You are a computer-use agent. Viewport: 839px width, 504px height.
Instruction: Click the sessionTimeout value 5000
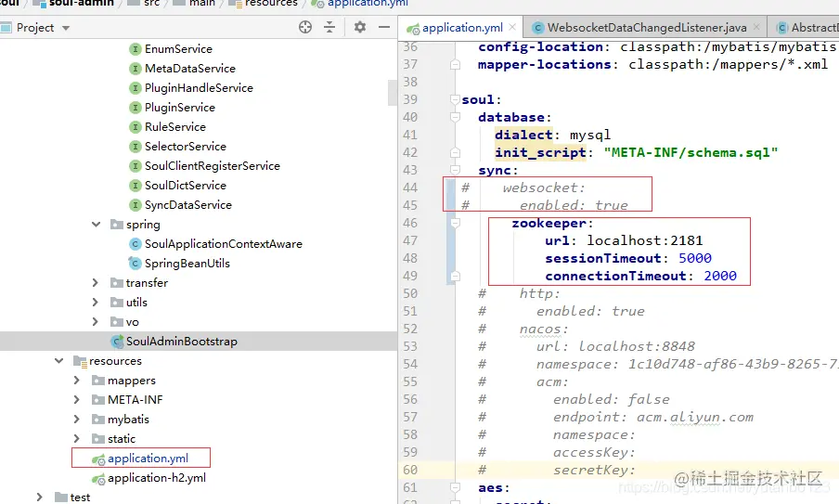pyautogui.click(x=695, y=258)
